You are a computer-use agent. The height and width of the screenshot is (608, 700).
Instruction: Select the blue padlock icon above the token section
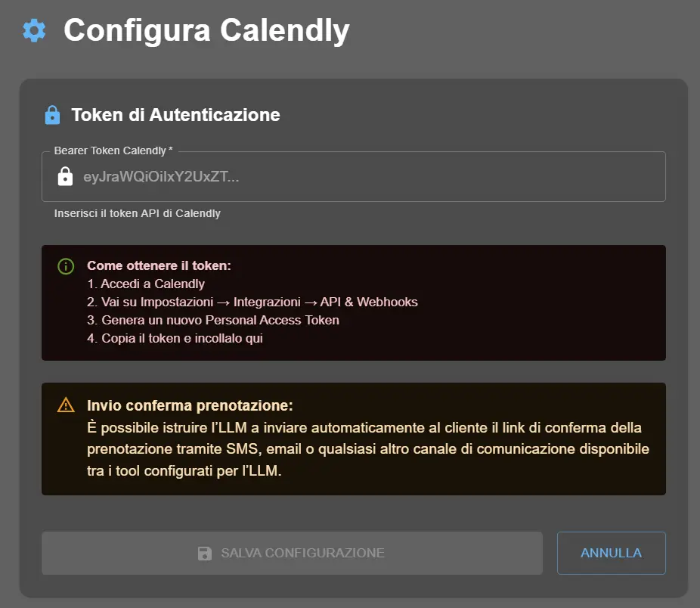tap(51, 114)
